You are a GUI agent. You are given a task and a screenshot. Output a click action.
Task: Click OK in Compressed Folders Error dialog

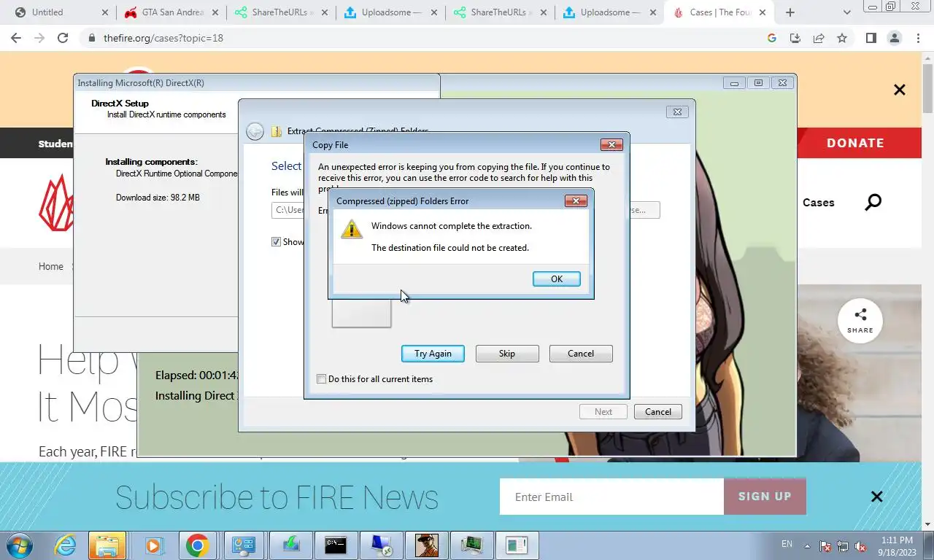coord(557,279)
